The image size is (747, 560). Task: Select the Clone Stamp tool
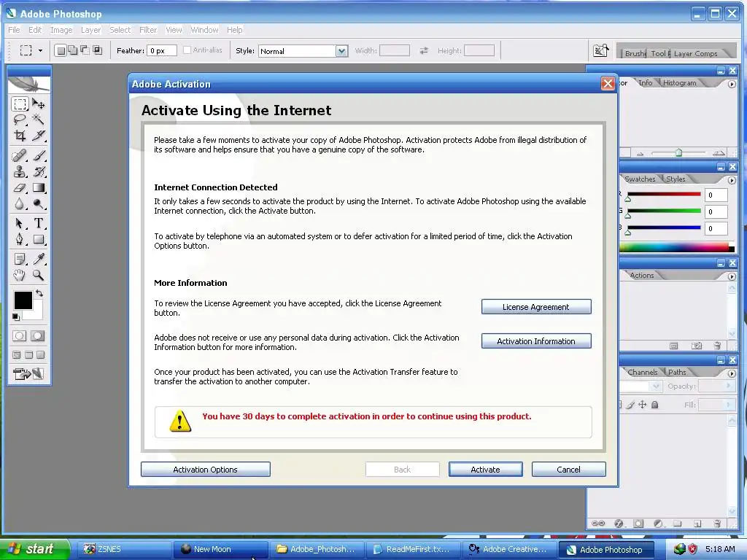click(x=20, y=171)
